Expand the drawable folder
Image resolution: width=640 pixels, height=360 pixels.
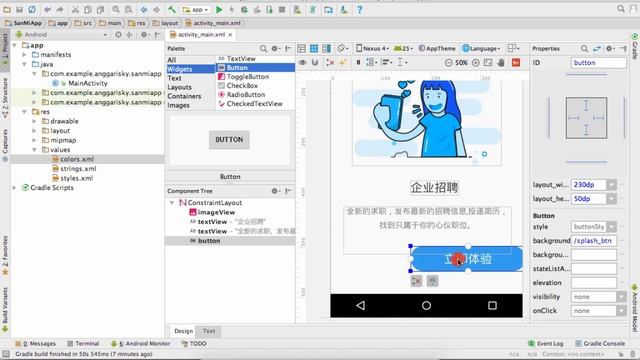[34, 121]
